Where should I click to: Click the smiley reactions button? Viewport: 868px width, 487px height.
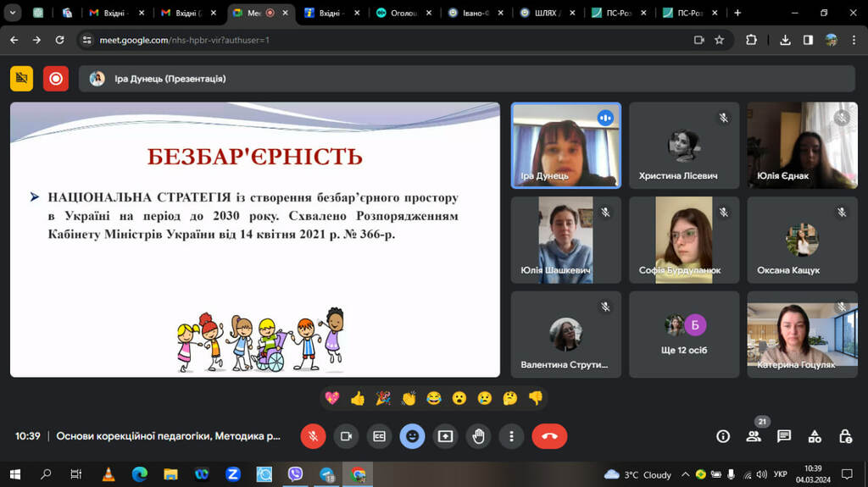[x=412, y=436]
